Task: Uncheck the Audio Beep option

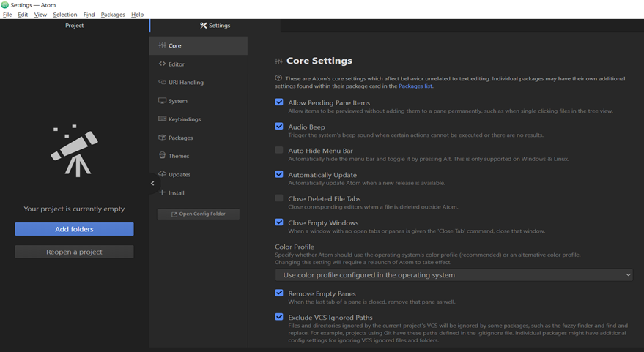Action: [x=279, y=126]
